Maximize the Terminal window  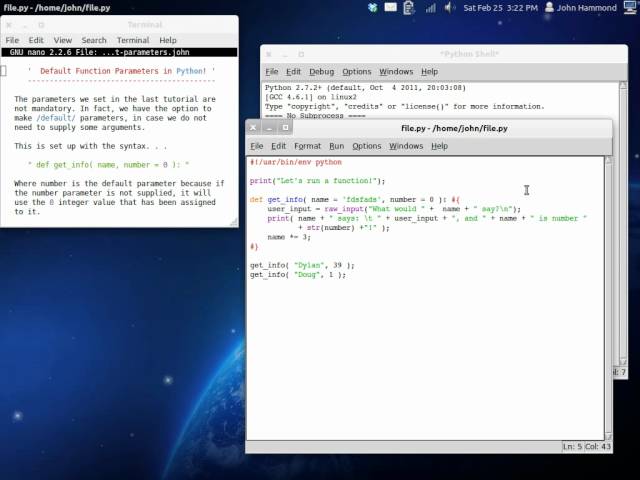41,25
